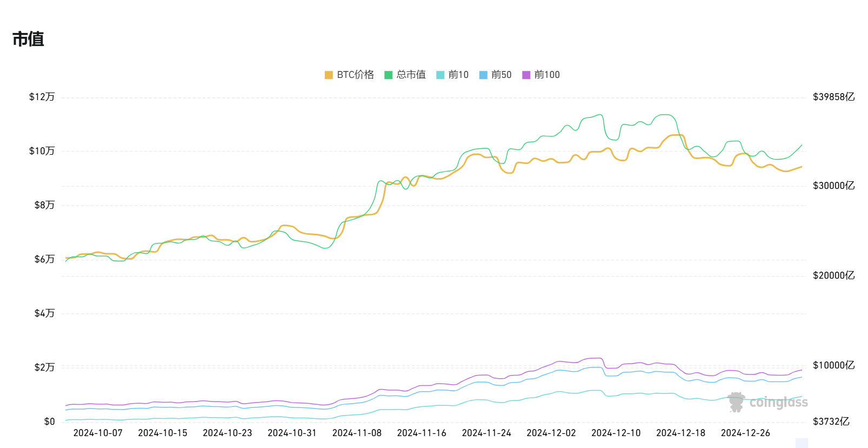This screenshot has width=868, height=448.
Task: Toggle the BTC价格 series in the legend
Action: (349, 75)
